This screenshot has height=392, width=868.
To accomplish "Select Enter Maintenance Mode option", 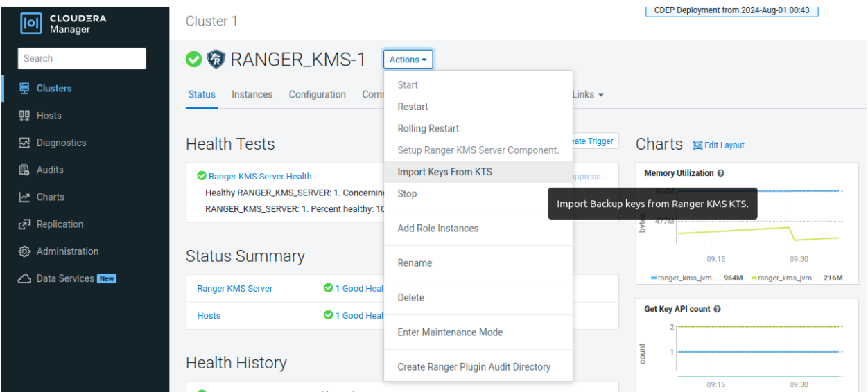I will point(450,332).
